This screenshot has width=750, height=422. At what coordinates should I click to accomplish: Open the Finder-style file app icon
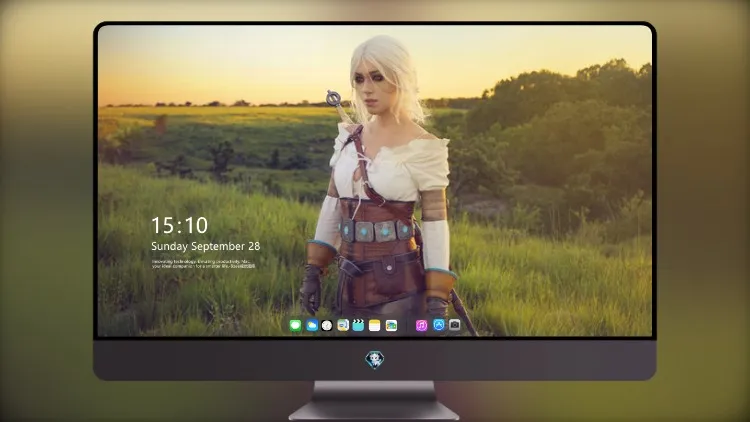tap(343, 326)
